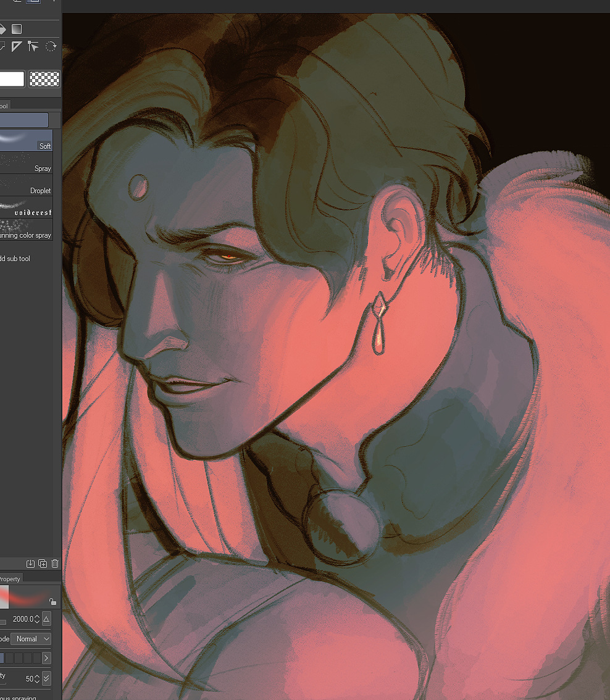Select the Gradient tool icon
The image size is (610, 700).
[17, 29]
